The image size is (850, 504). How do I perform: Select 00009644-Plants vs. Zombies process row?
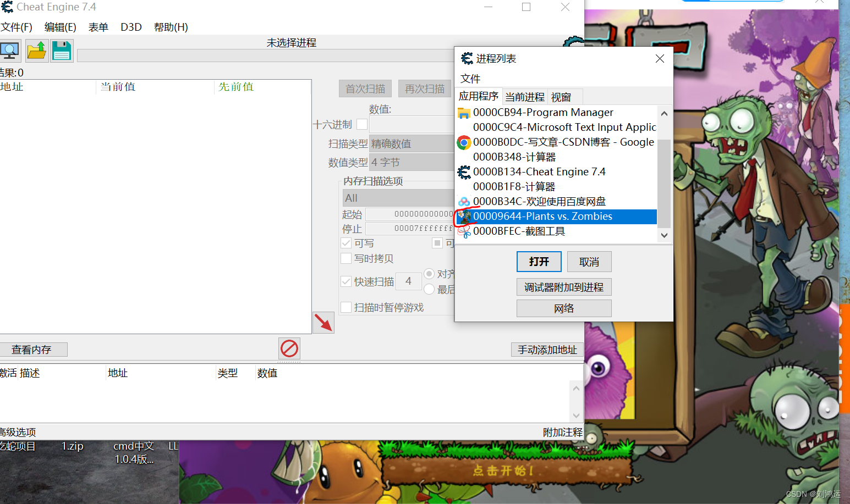(x=556, y=217)
